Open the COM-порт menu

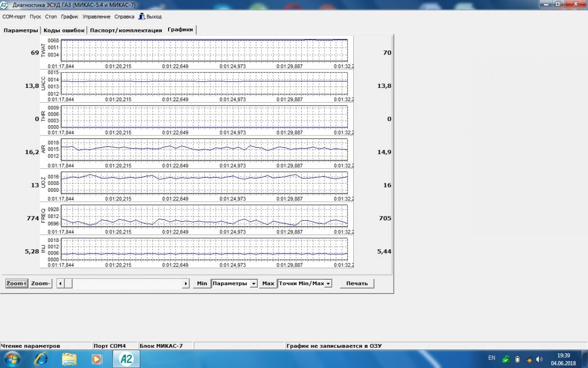14,16
